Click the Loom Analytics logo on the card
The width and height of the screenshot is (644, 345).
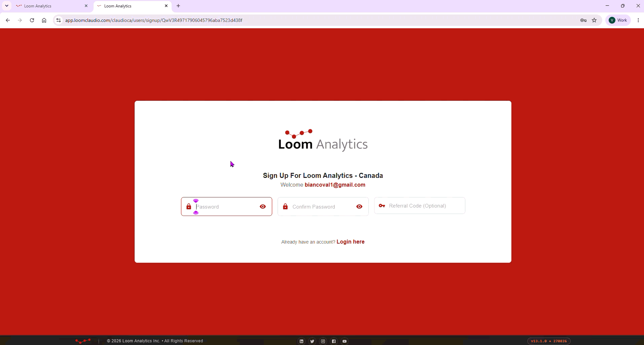coord(323,140)
